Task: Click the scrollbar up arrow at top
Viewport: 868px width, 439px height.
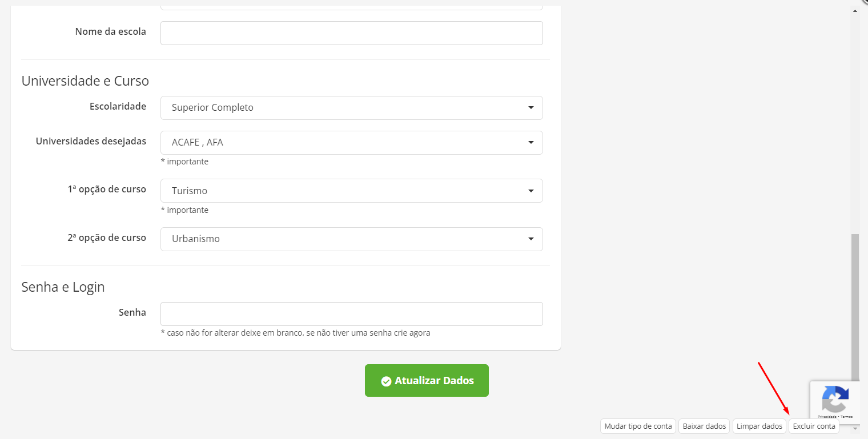Action: (855, 10)
